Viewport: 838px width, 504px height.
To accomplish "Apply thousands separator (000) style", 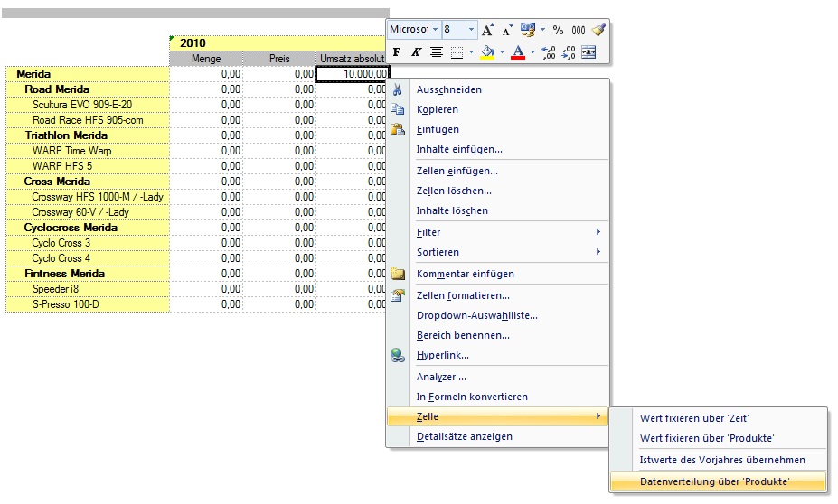I will coord(579,30).
